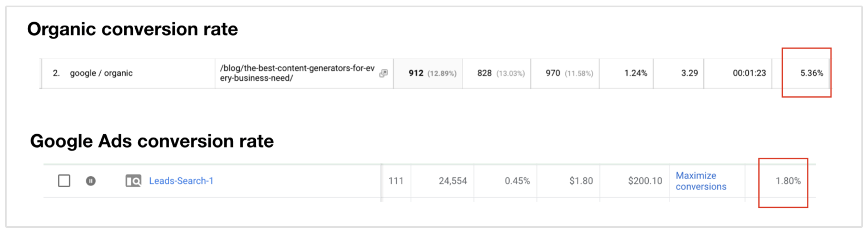Open the Leads-Search-1 campaign link
The width and height of the screenshot is (868, 234).
point(181,181)
